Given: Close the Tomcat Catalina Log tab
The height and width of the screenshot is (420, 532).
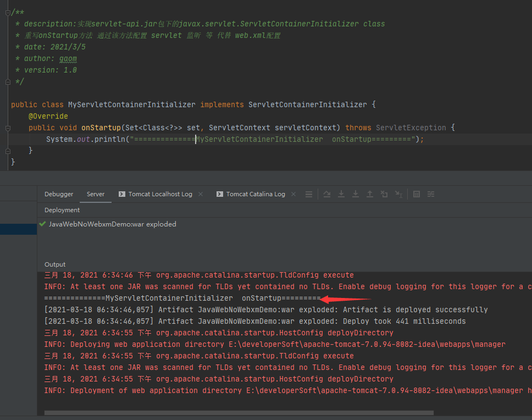Looking at the screenshot, I should pyautogui.click(x=293, y=194).
